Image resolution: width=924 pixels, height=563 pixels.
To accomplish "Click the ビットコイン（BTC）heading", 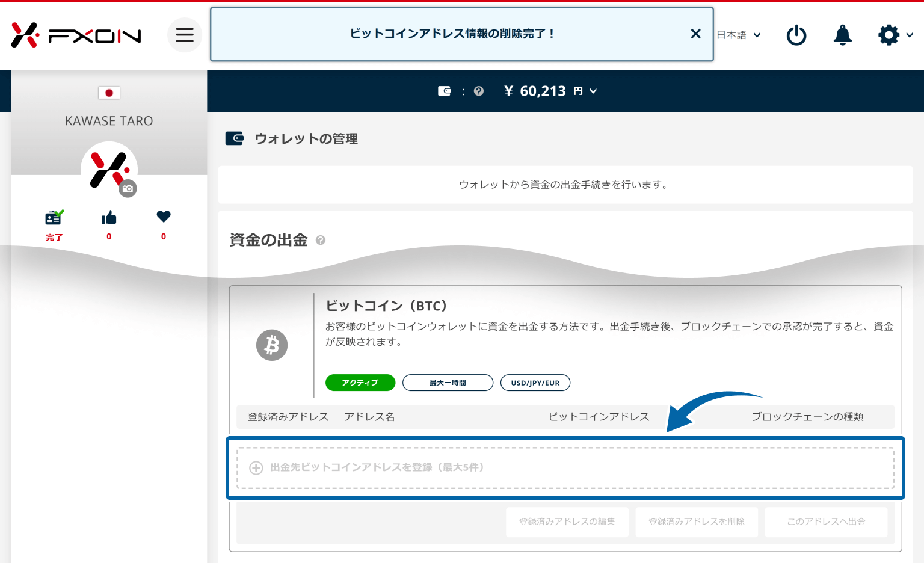I will [x=387, y=306].
